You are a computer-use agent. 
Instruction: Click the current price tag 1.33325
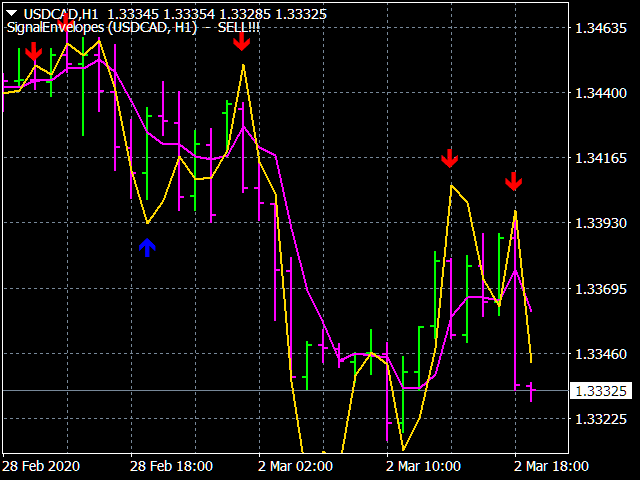[601, 391]
